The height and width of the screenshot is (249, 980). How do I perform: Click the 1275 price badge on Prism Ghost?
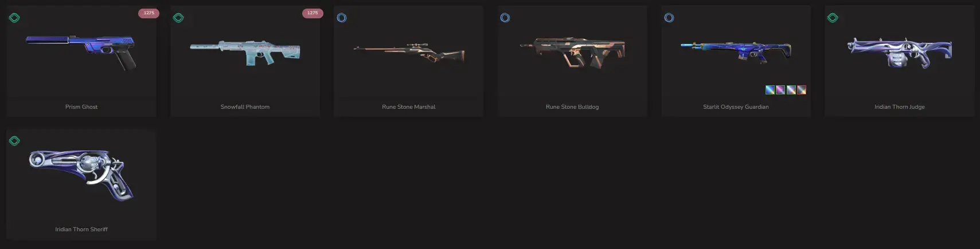(149, 13)
